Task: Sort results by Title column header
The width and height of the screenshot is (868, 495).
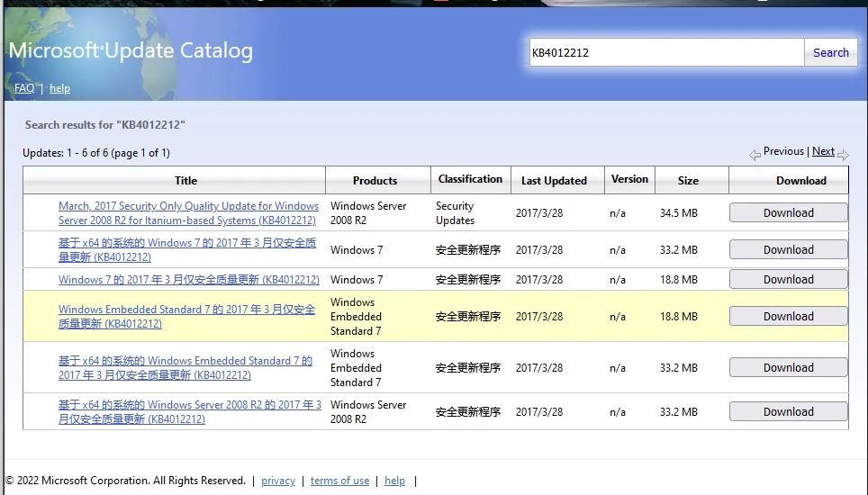Action: click(185, 180)
